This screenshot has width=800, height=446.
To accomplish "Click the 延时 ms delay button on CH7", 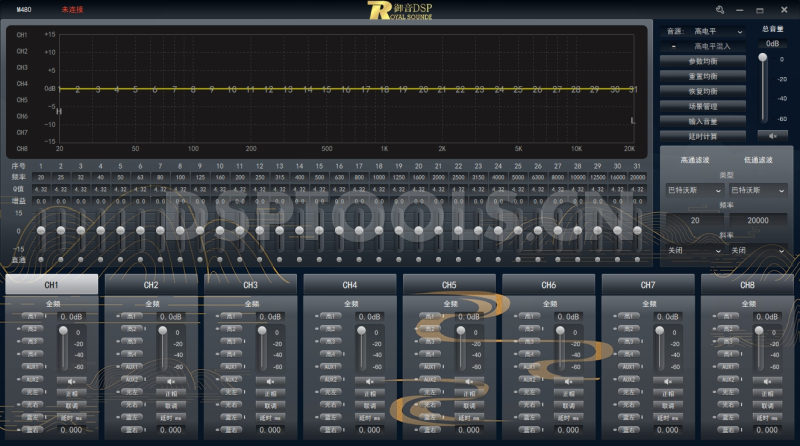I will (668, 418).
